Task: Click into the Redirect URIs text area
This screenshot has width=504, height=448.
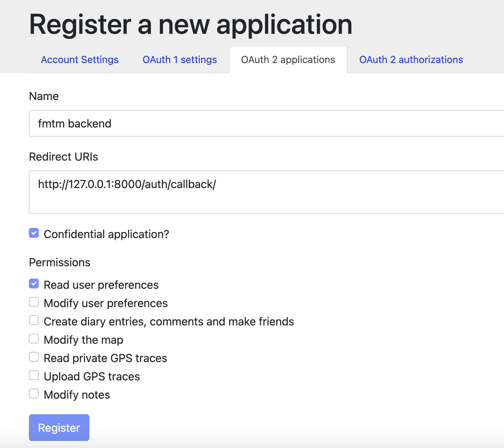Action: pyautogui.click(x=266, y=192)
